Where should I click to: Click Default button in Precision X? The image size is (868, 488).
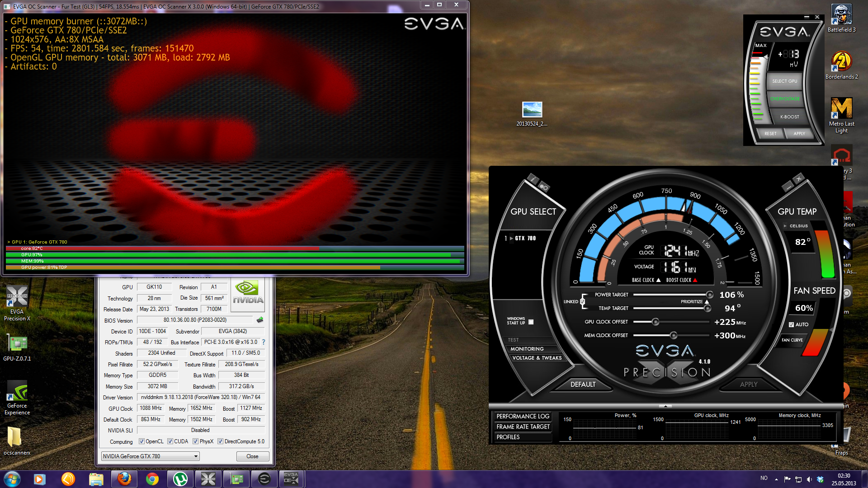tap(583, 385)
